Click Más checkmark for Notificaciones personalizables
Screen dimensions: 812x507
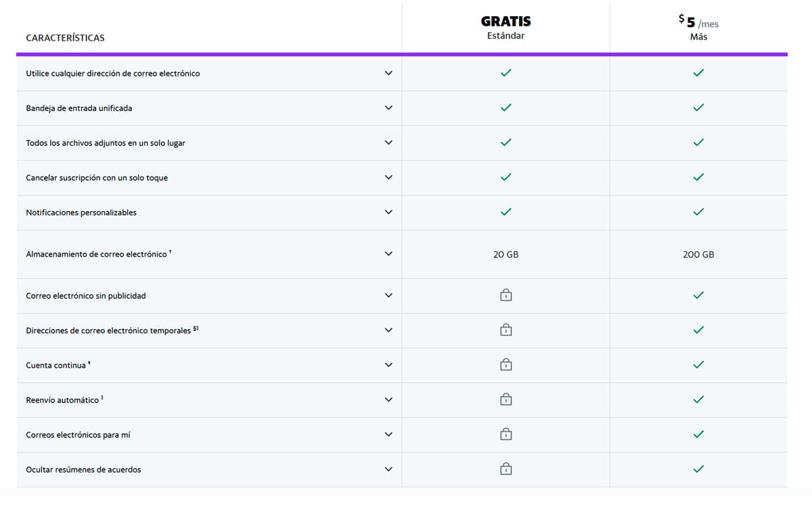(x=698, y=212)
